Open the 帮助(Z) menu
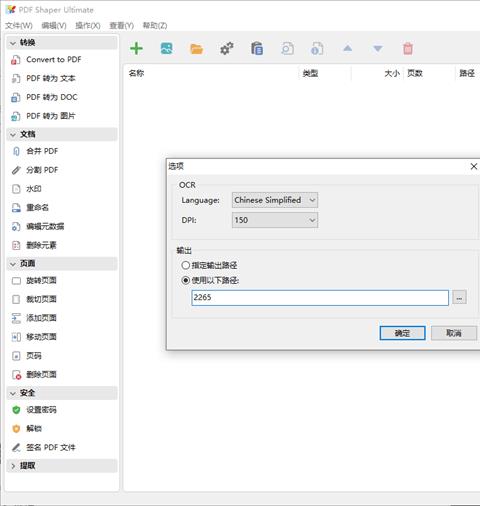 (155, 25)
